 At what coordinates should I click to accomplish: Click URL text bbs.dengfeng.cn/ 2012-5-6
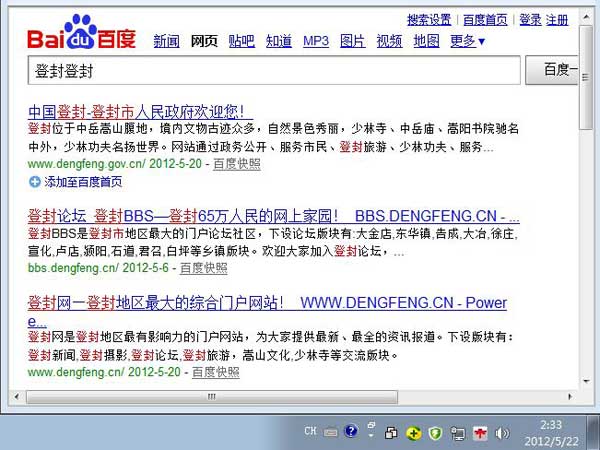click(98, 268)
